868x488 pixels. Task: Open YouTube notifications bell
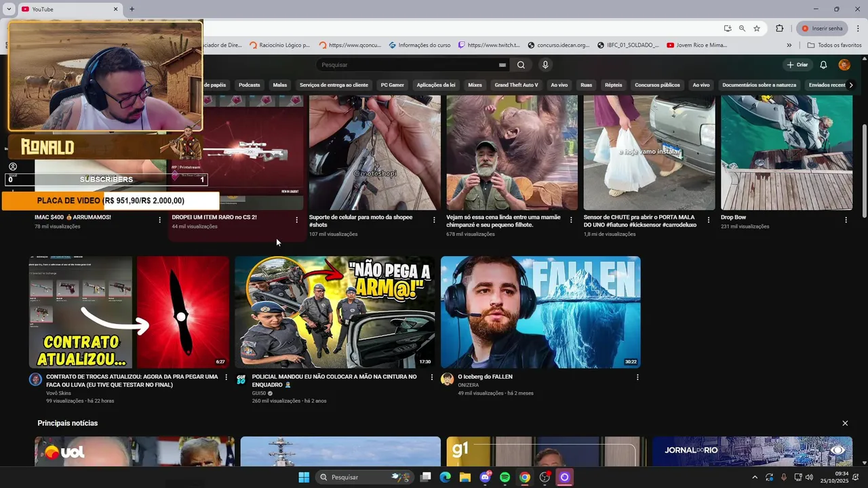click(x=823, y=65)
